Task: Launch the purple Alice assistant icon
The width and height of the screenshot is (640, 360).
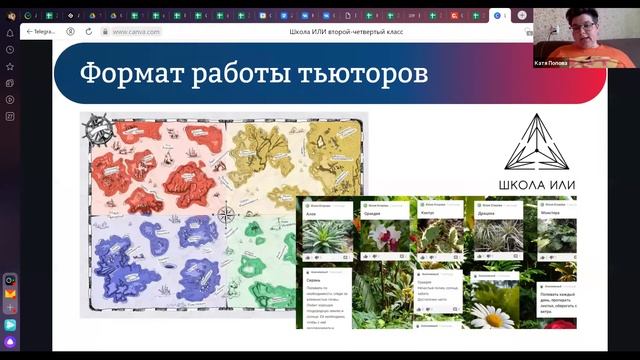Action: coord(10,342)
